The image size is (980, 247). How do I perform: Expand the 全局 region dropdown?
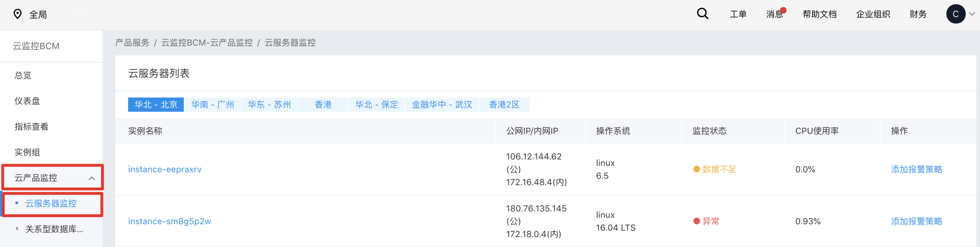pyautogui.click(x=80, y=15)
